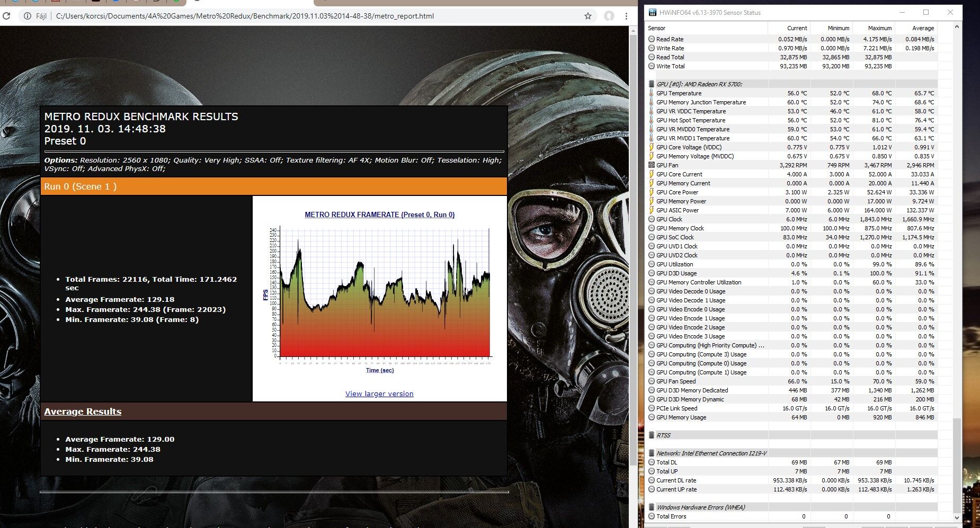The image size is (980, 528).
Task: Click the Network Intel Ethernet section icon
Action: (x=652, y=453)
